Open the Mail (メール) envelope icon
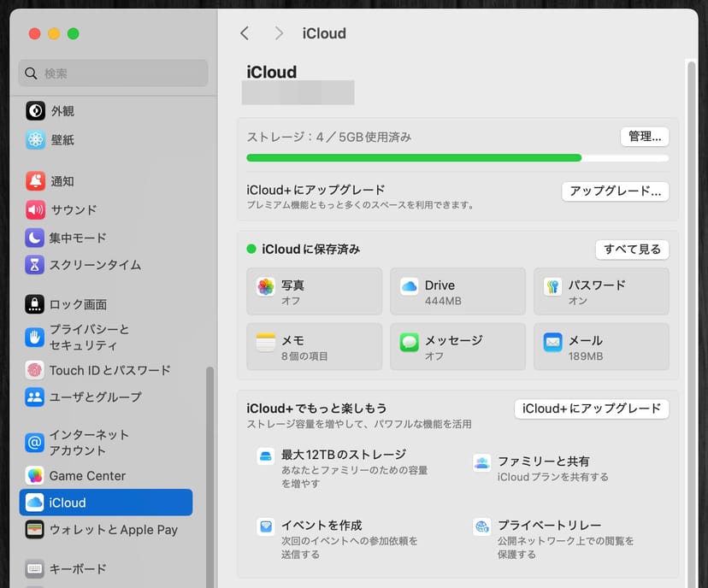The image size is (708, 588). (x=552, y=343)
